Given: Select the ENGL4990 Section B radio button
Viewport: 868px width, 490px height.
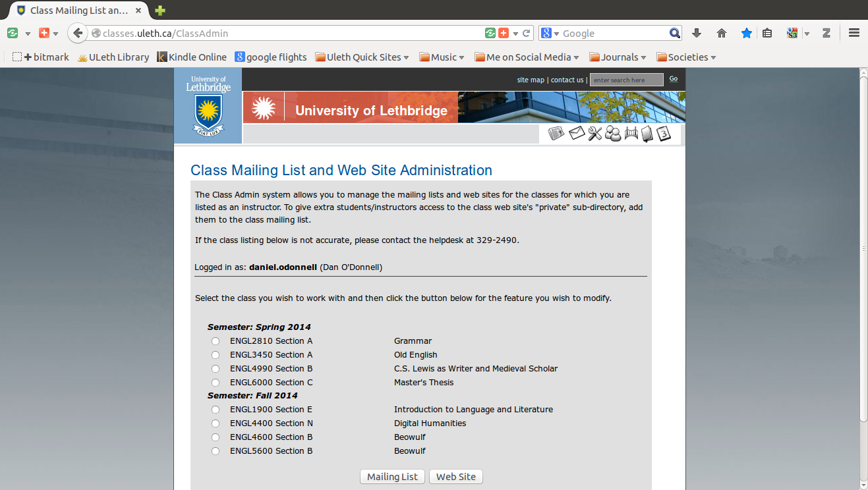Looking at the screenshot, I should coord(216,369).
